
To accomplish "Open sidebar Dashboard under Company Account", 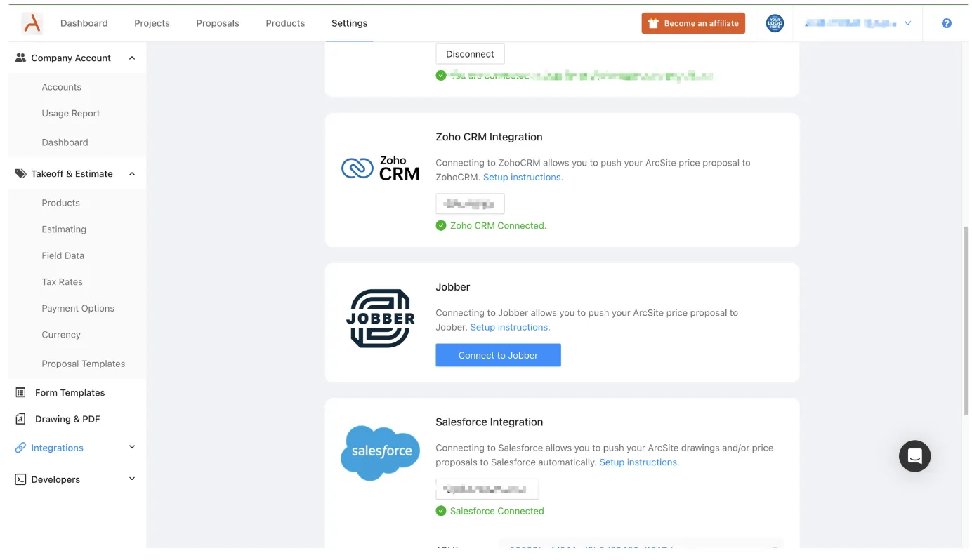I will tap(65, 142).
